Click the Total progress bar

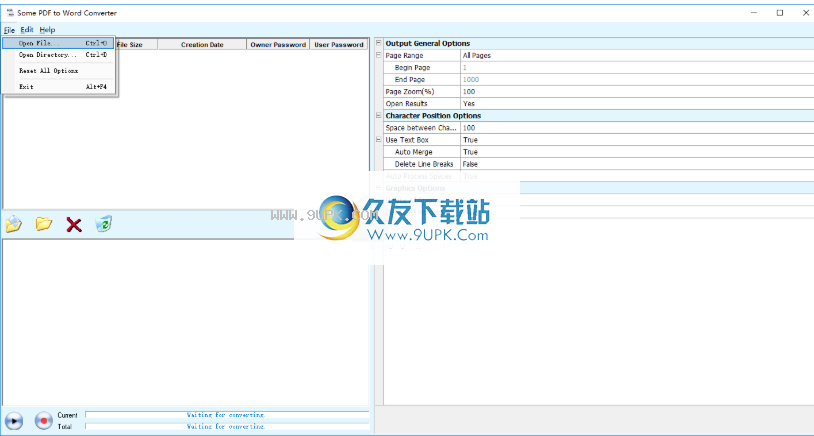[x=227, y=426]
